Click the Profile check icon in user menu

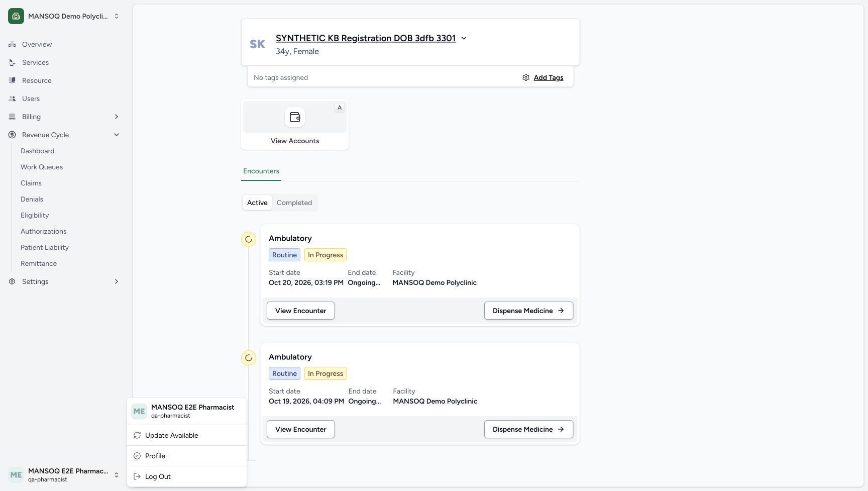tap(137, 456)
